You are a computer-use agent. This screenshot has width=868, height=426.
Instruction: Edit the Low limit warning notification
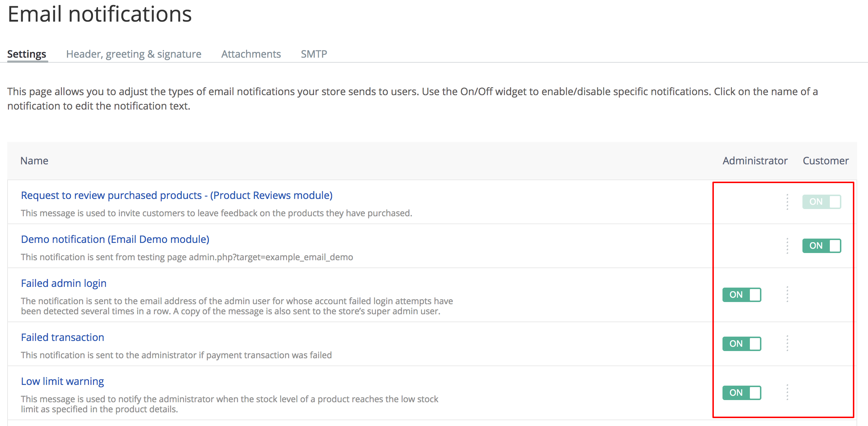[x=62, y=381]
